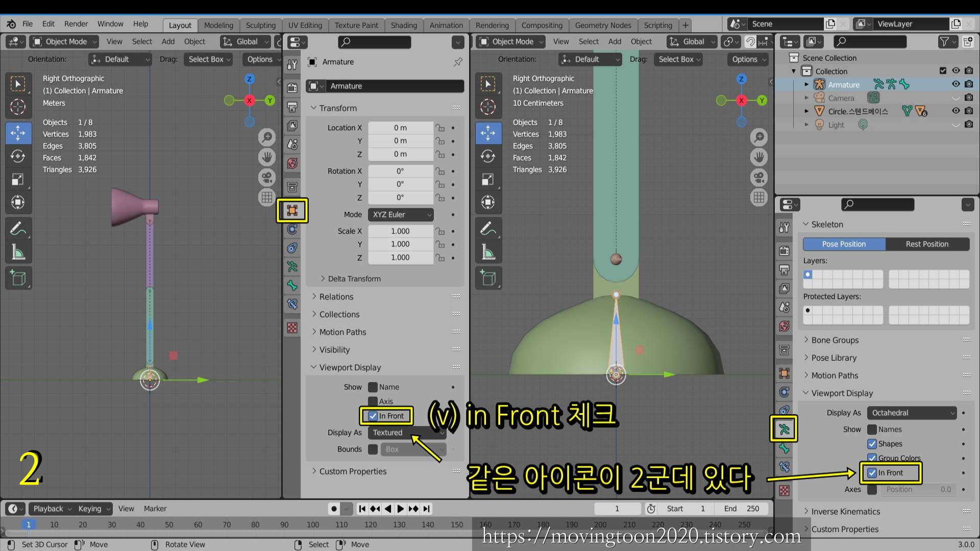
Task: Hide the Armature in outliner with eye icon
Action: (x=955, y=84)
